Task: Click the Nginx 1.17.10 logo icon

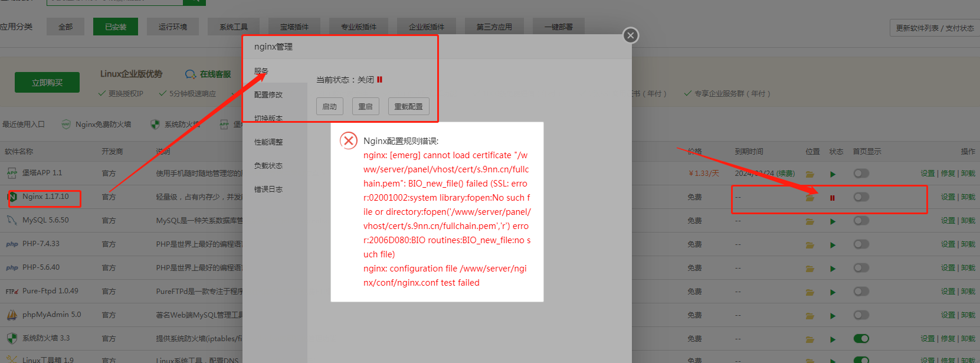Action: pos(12,197)
